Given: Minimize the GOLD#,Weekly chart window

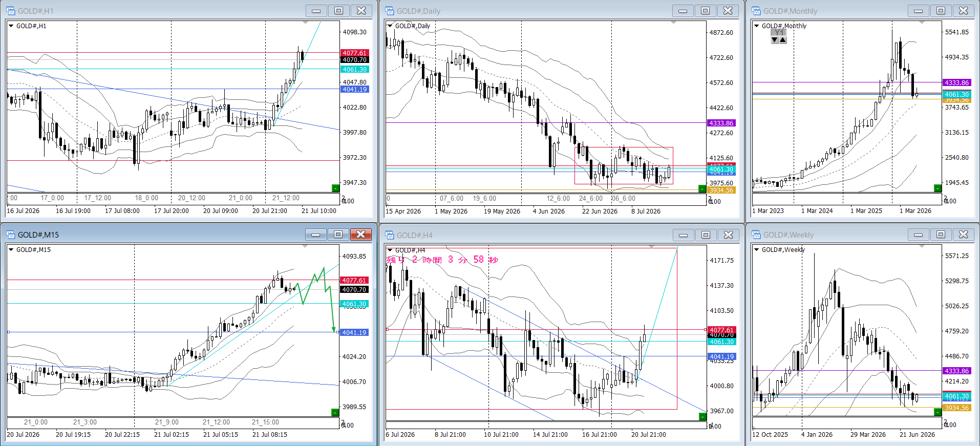Looking at the screenshot, I should coord(918,235).
